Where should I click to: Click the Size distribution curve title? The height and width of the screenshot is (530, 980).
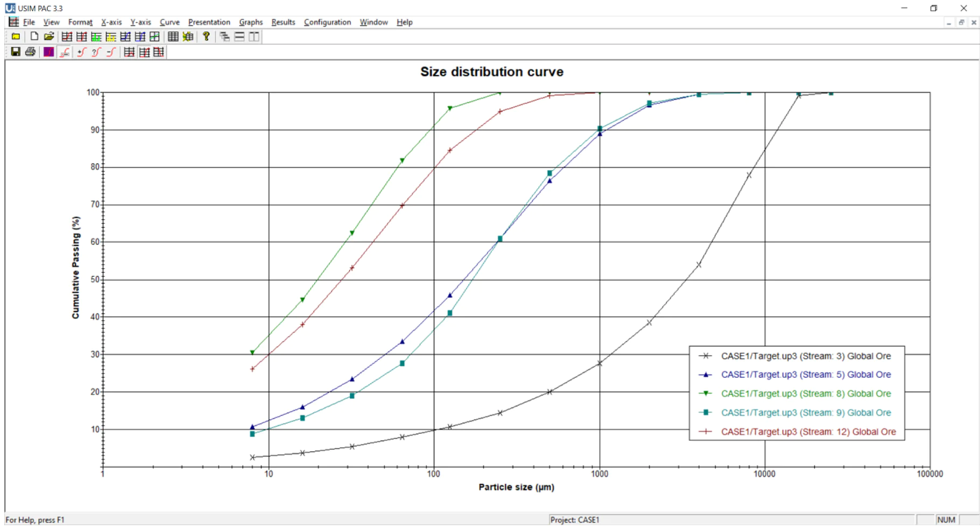492,72
